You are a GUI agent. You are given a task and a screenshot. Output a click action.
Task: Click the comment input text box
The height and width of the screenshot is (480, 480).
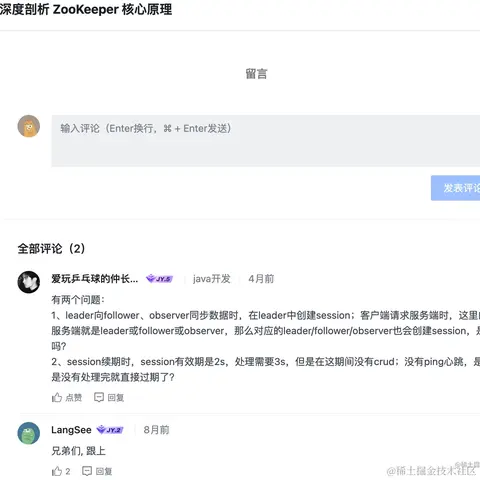[266, 141]
